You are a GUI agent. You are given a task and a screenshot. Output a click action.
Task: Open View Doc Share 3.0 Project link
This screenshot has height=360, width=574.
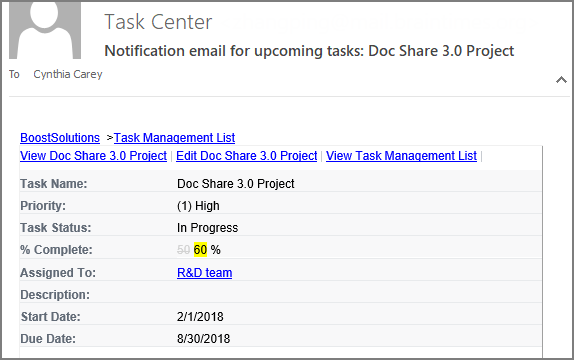tap(93, 156)
